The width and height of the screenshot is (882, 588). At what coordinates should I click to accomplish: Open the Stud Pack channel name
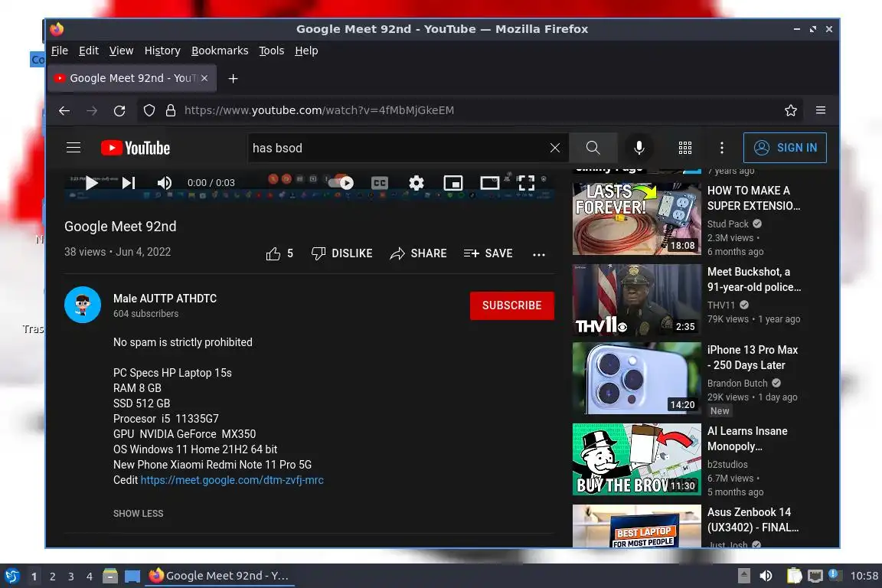click(x=728, y=224)
